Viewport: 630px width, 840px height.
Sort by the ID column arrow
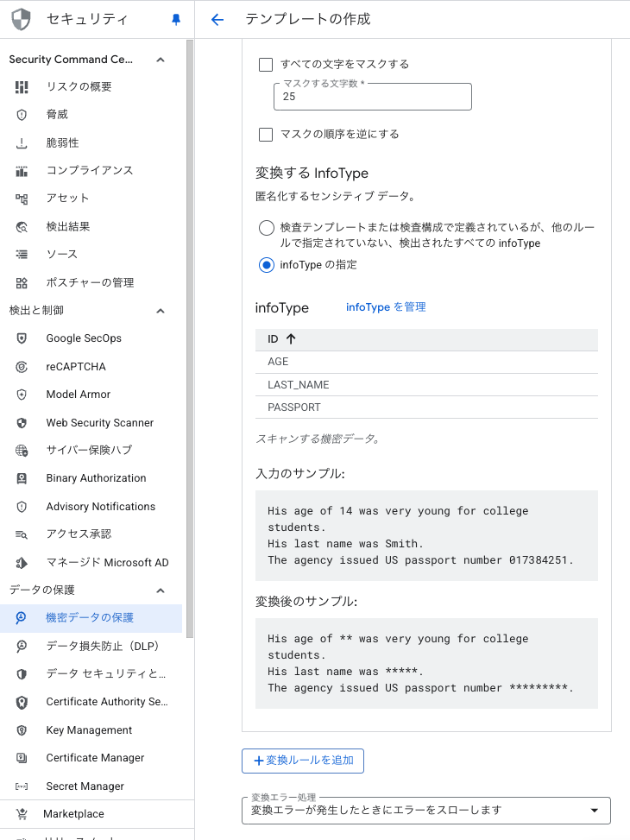point(291,339)
